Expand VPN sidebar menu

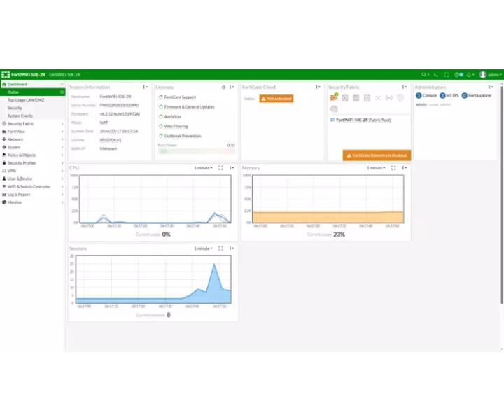(x=32, y=171)
